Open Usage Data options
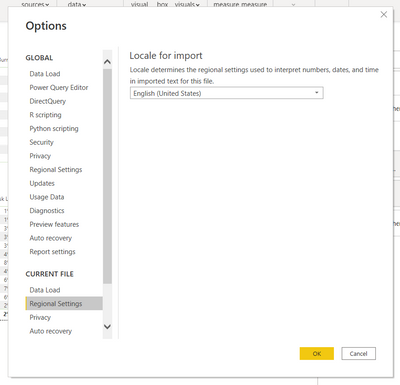Viewport: 400px width, 385px height. 47,197
